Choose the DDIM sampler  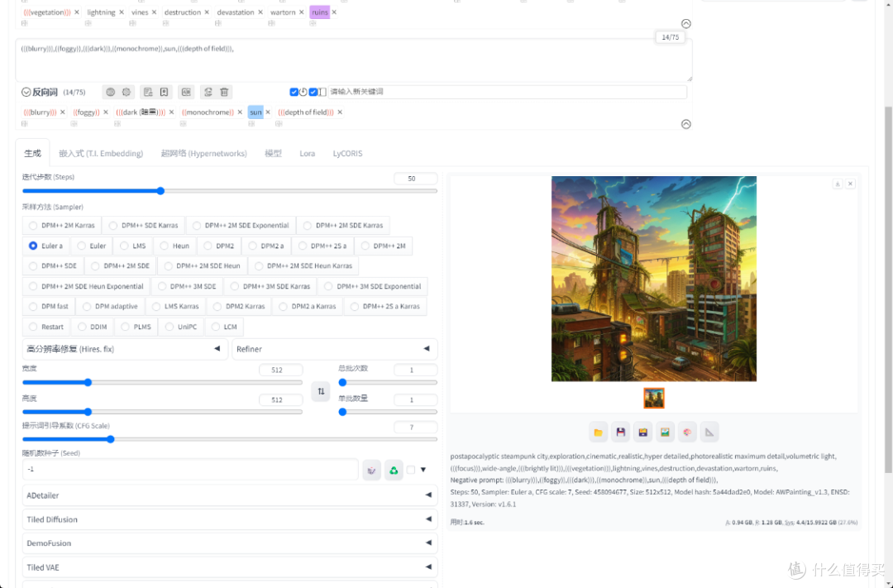(92, 327)
